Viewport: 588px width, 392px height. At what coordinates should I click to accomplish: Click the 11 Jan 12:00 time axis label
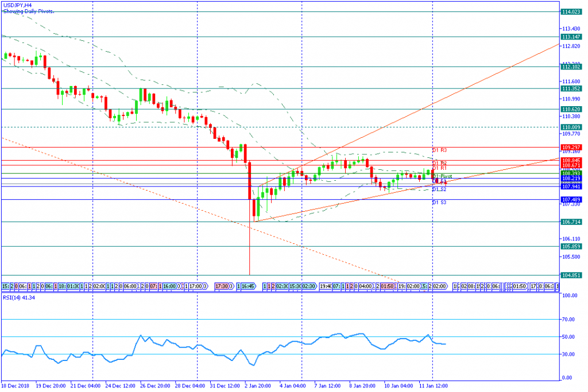click(x=434, y=385)
